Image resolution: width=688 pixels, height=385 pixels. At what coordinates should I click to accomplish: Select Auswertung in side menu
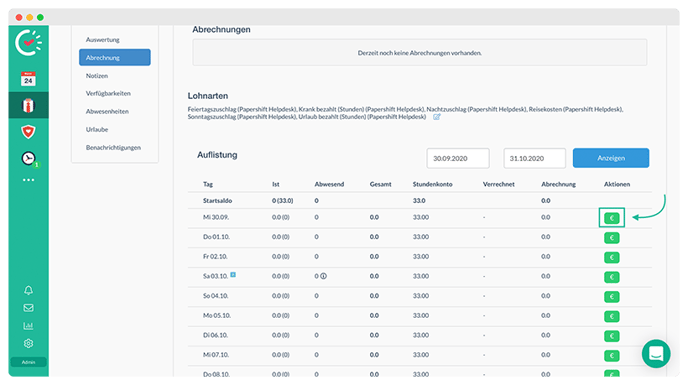click(x=103, y=40)
